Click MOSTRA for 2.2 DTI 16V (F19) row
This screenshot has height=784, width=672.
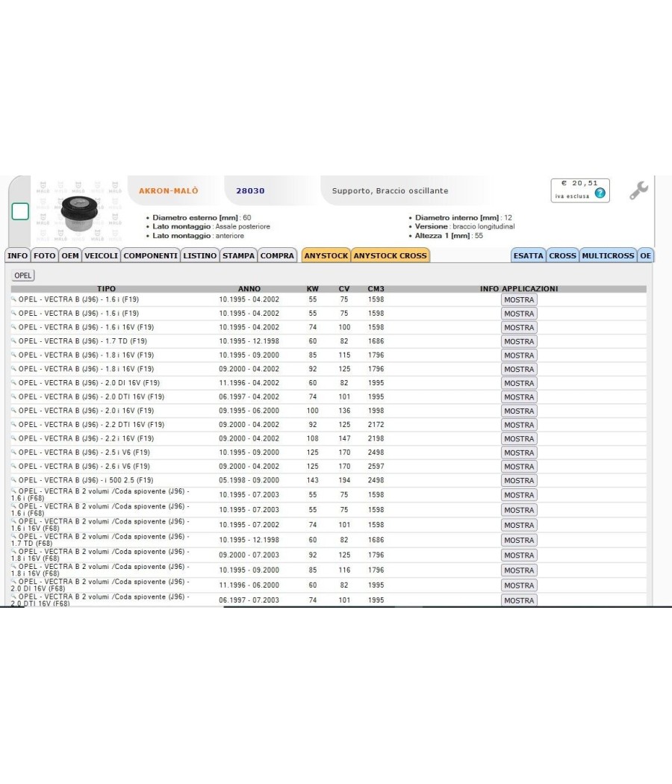[519, 425]
